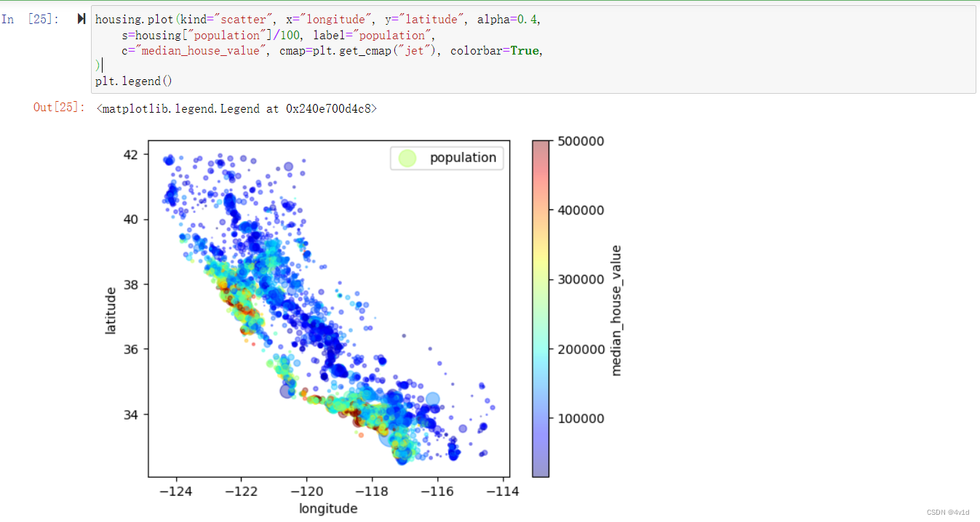Click the 300000 colorbar tick label
The height and width of the screenshot is (522, 980).
[x=581, y=280]
